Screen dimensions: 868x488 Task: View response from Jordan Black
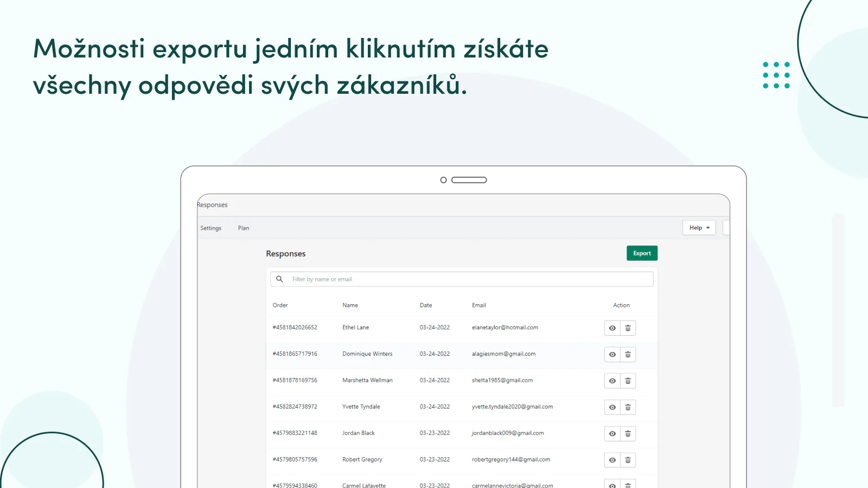tap(612, 434)
